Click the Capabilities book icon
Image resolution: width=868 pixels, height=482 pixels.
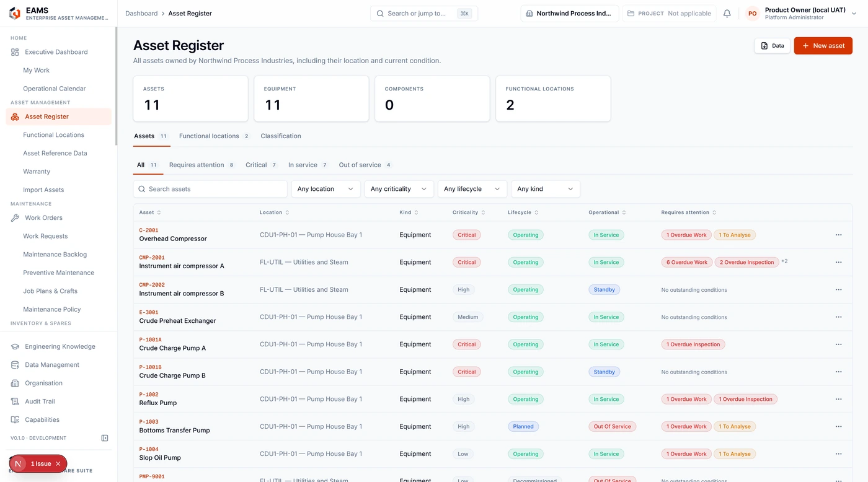click(x=15, y=420)
